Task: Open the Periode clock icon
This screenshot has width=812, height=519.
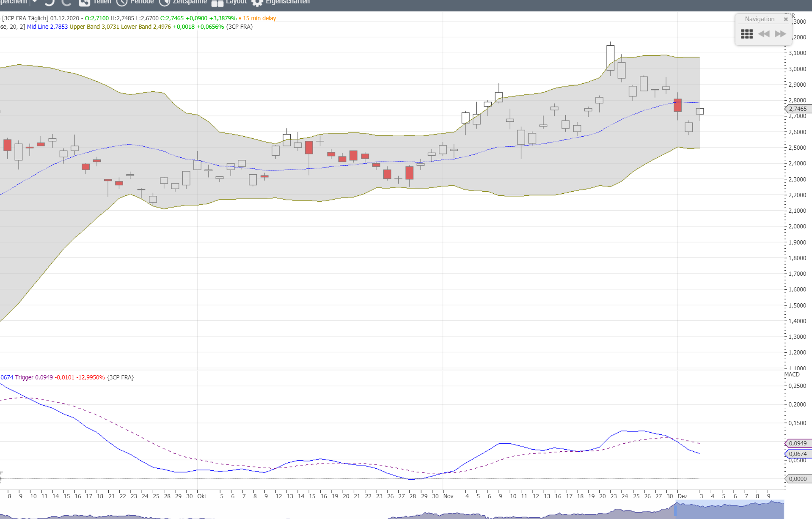Action: coord(122,3)
